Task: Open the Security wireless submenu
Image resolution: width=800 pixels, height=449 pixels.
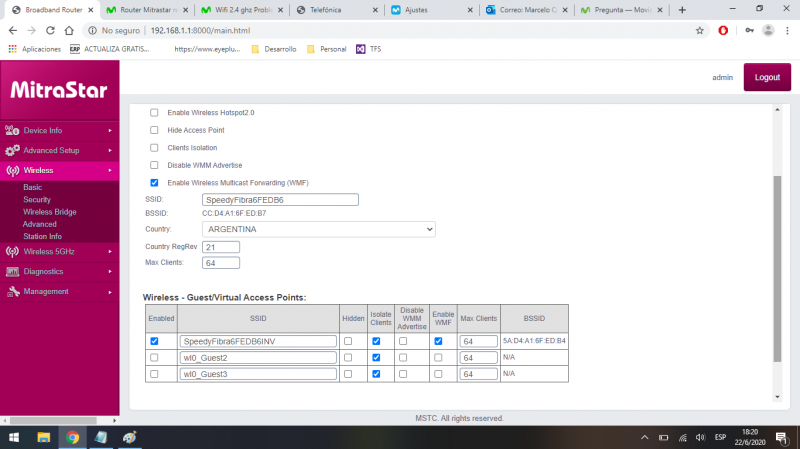Action: (37, 199)
